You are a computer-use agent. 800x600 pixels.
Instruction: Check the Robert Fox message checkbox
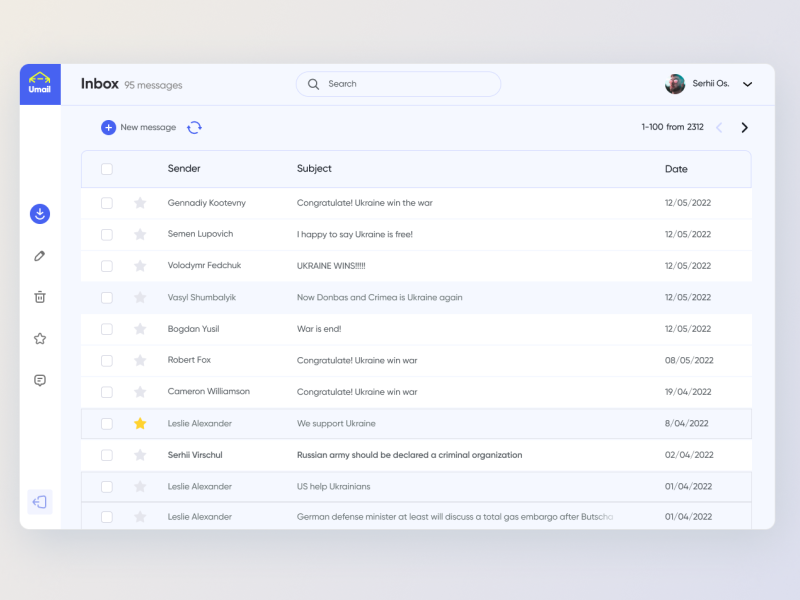[107, 361]
